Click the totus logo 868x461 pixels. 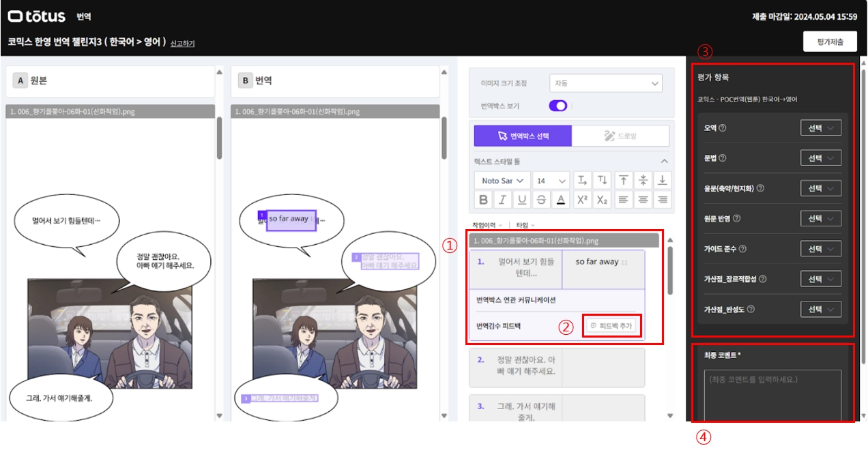pyautogui.click(x=37, y=16)
